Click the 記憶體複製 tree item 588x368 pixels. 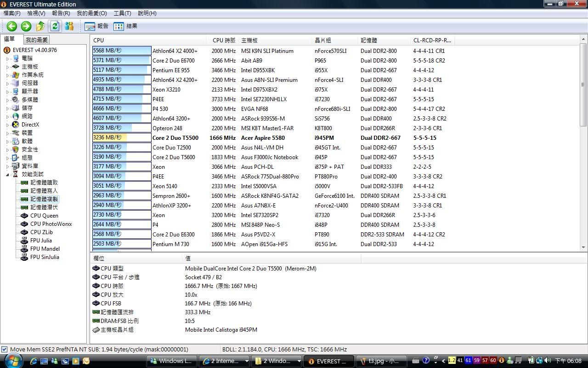(44, 199)
